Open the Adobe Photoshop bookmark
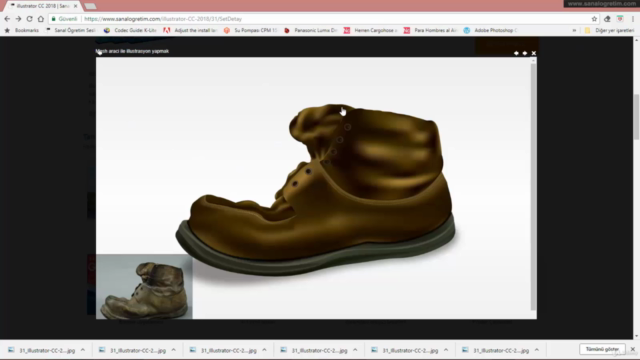 tap(490, 30)
